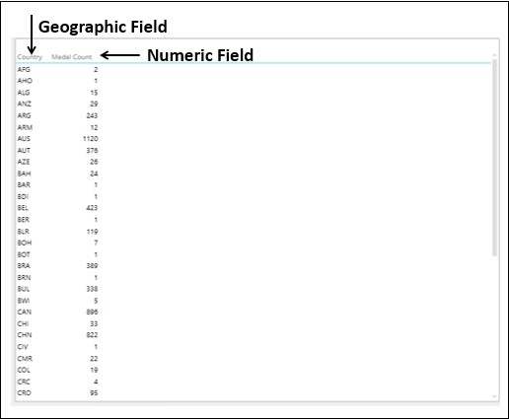Image resolution: width=509 pixels, height=420 pixels.
Task: Click the scroll down arrow
Action: pyautogui.click(x=494, y=396)
